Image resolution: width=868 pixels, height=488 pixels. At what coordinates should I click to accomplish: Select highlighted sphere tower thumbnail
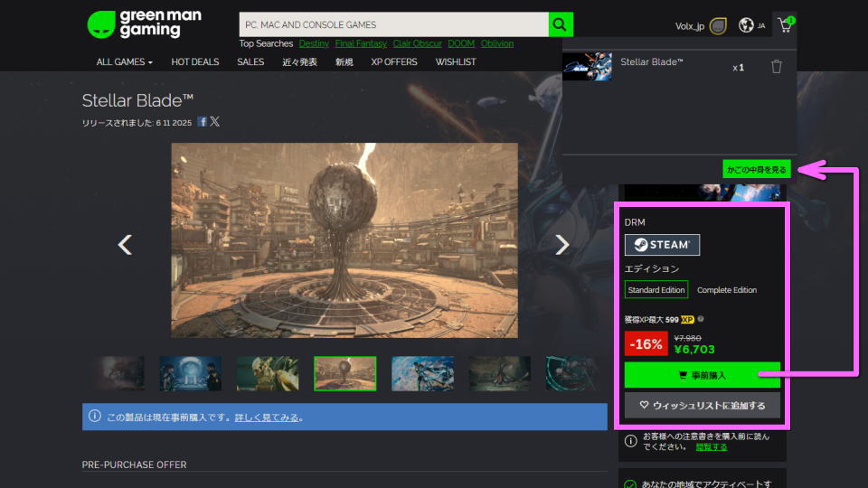(x=344, y=373)
